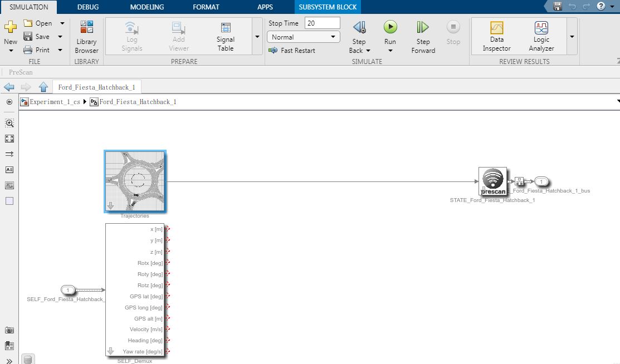The width and height of the screenshot is (620, 364).
Task: Click the Open folder button
Action: coord(37,23)
